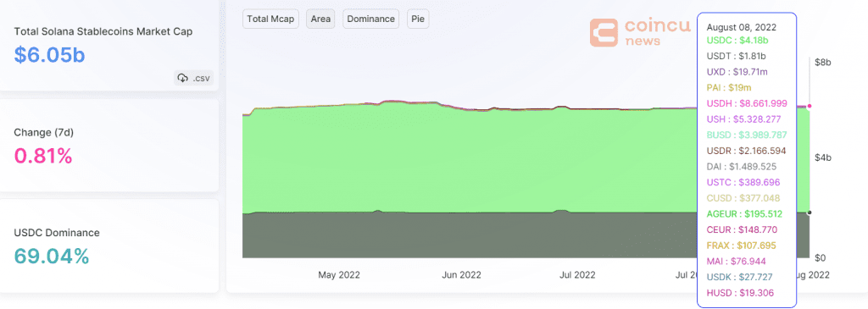868x309 pixels.
Task: Click the DAI : $1.489.525 tooltip row
Action: click(742, 166)
